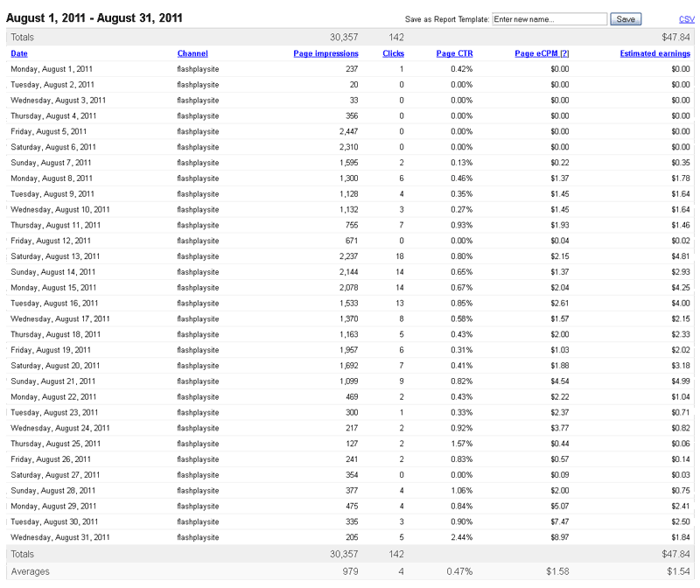Open Page eCPM [?] help header link
700x588 pixels.
(542, 53)
